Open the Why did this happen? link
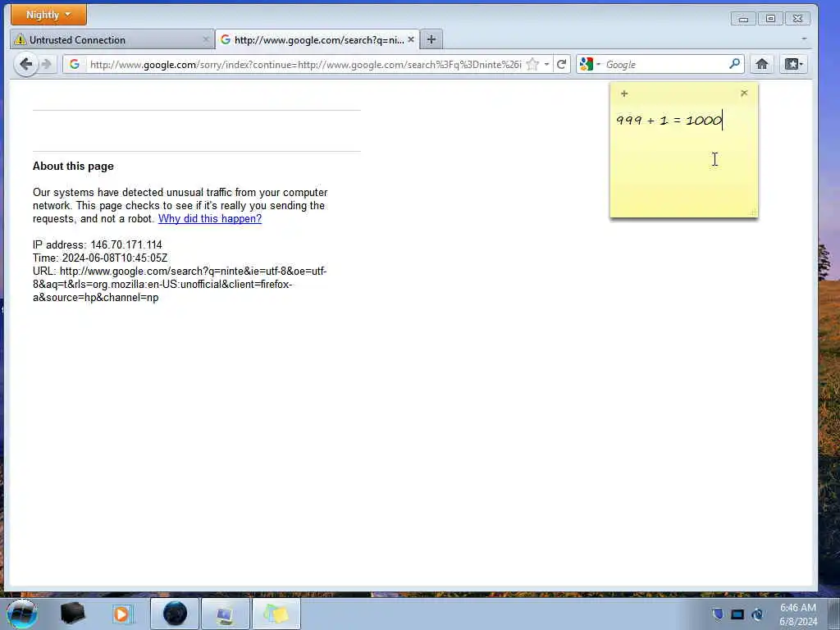The width and height of the screenshot is (840, 630). pyautogui.click(x=210, y=218)
